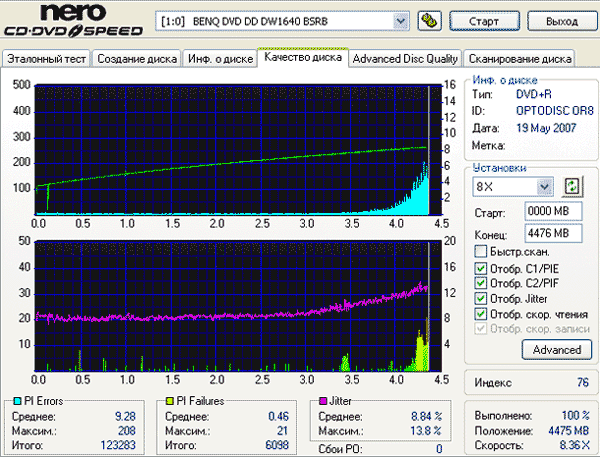Viewport: 600px width, 457px height.
Task: Click the refresh settings icon beside speed dropdown
Action: (572, 186)
